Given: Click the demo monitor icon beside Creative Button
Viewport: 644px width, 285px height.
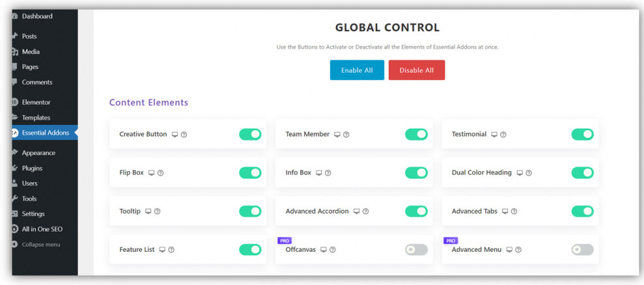Looking at the screenshot, I should tap(175, 134).
